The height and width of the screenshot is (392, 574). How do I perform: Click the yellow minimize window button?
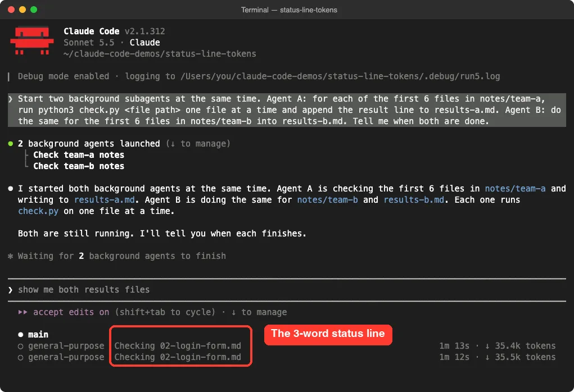point(22,10)
